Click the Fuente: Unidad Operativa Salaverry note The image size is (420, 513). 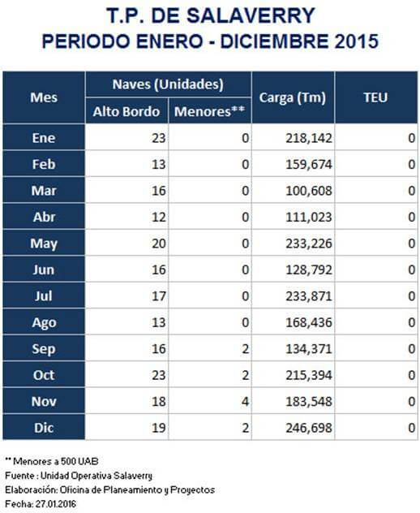click(x=79, y=476)
